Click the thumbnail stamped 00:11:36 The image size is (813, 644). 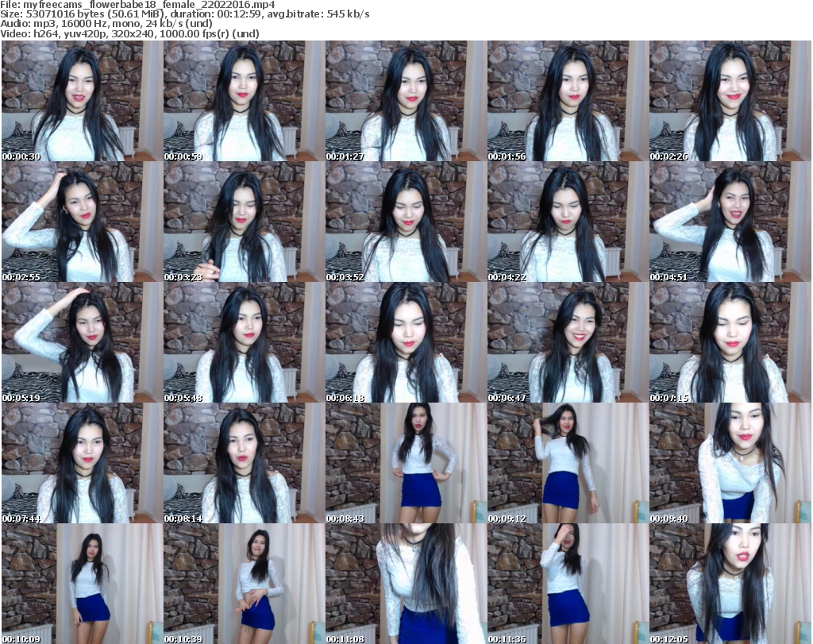(x=568, y=584)
